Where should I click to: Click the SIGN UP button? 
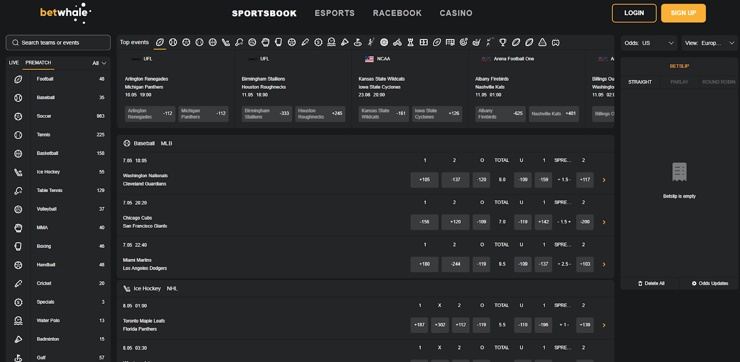pyautogui.click(x=683, y=13)
